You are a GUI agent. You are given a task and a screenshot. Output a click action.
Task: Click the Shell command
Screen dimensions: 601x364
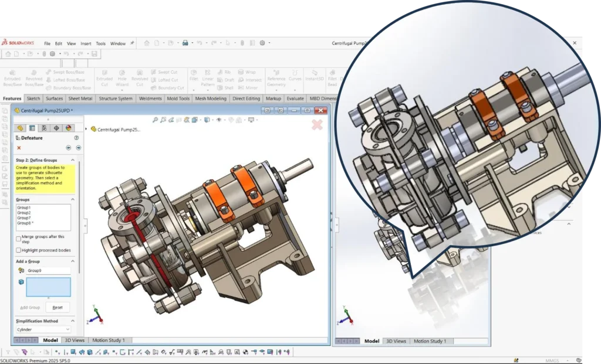pyautogui.click(x=225, y=88)
